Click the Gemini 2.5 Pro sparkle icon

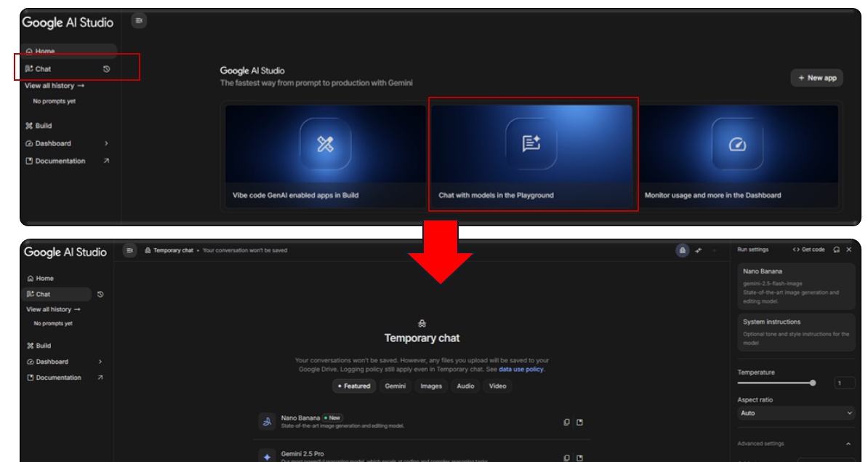[x=268, y=456]
